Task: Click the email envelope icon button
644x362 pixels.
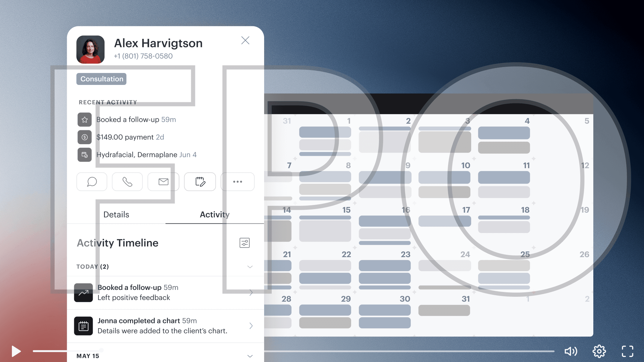Action: point(163,181)
